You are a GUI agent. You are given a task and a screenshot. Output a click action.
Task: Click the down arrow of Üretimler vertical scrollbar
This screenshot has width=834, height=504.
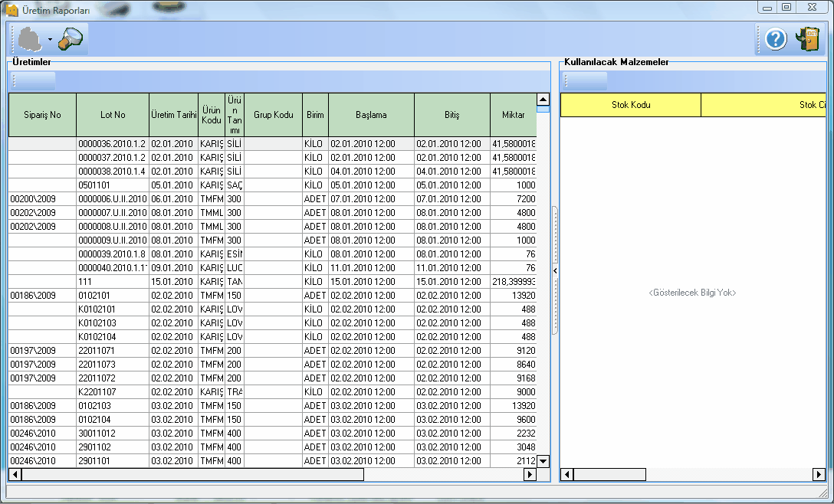coord(543,461)
